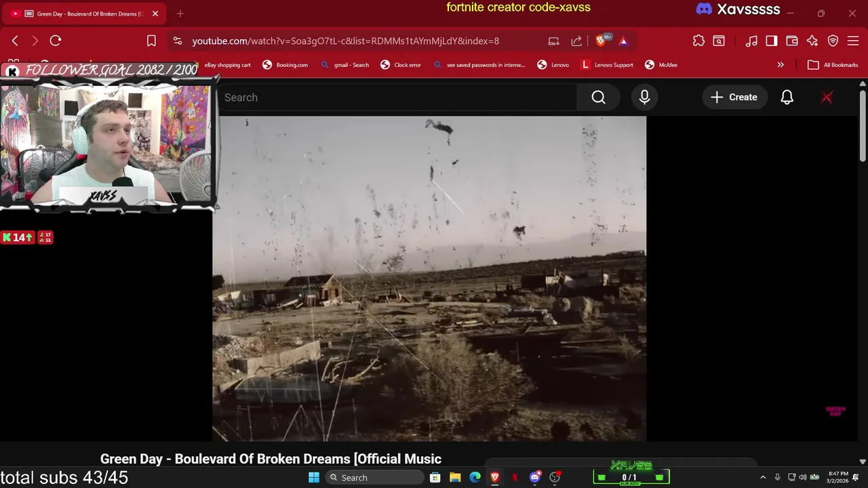Open the eBay shopping cart bookmark

click(x=228, y=65)
